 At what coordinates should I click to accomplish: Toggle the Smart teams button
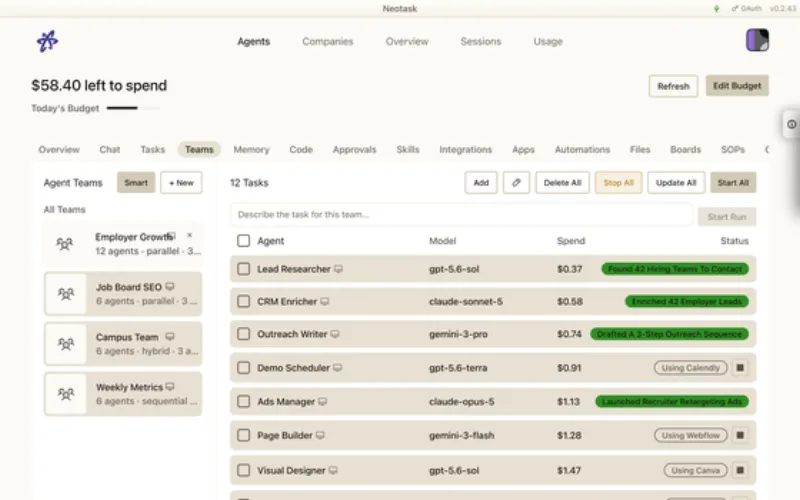[136, 183]
